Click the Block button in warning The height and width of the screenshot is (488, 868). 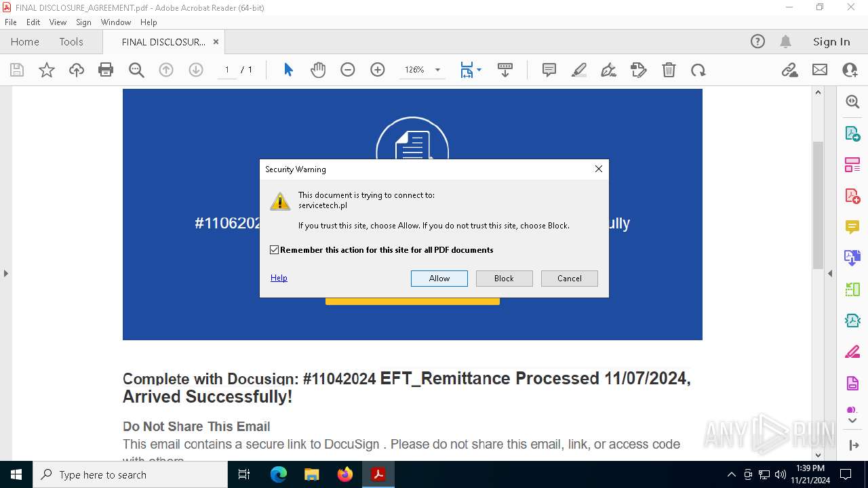pos(504,279)
